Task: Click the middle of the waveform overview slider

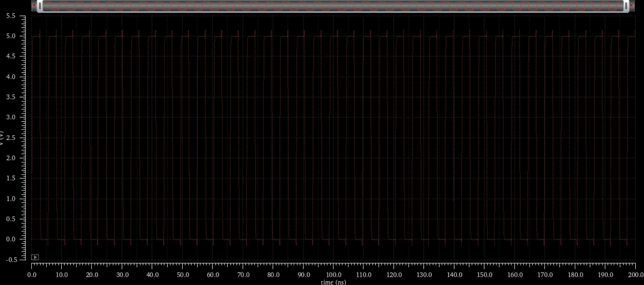Action: pyautogui.click(x=333, y=6)
